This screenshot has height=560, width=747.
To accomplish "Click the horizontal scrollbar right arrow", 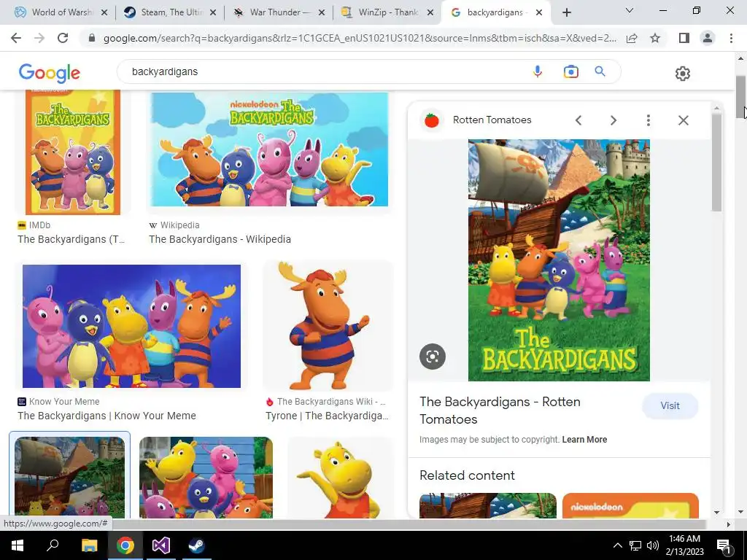I will 728,524.
